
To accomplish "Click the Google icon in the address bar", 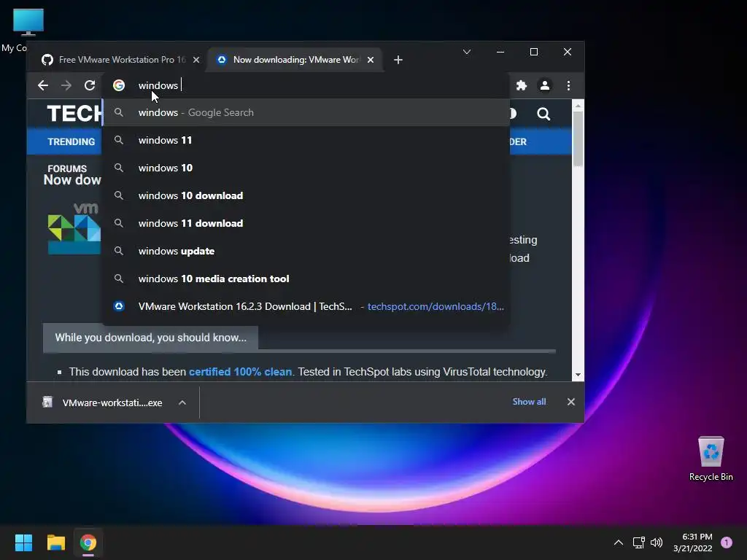I will [x=119, y=85].
